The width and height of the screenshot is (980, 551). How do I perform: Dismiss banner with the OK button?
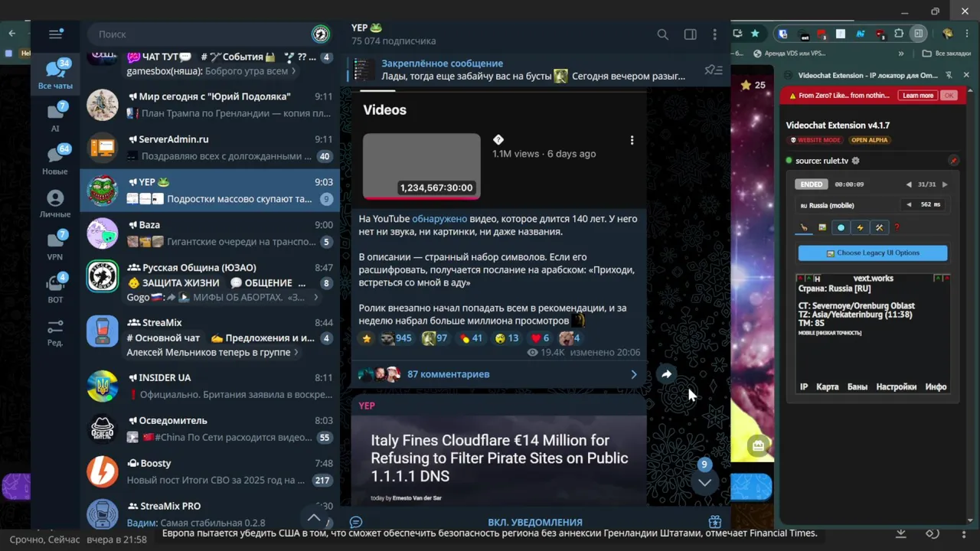949,96
